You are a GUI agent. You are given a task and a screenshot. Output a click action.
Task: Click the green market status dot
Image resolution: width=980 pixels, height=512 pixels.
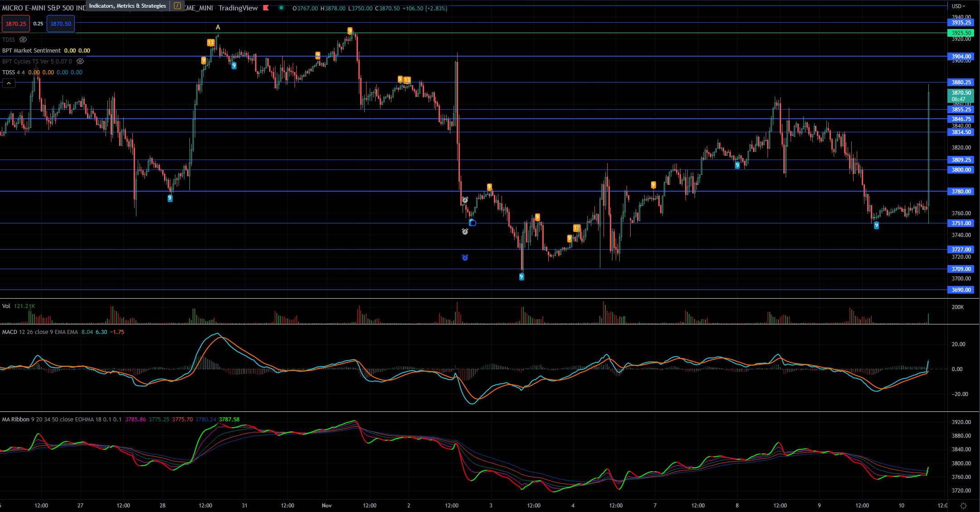click(x=281, y=8)
